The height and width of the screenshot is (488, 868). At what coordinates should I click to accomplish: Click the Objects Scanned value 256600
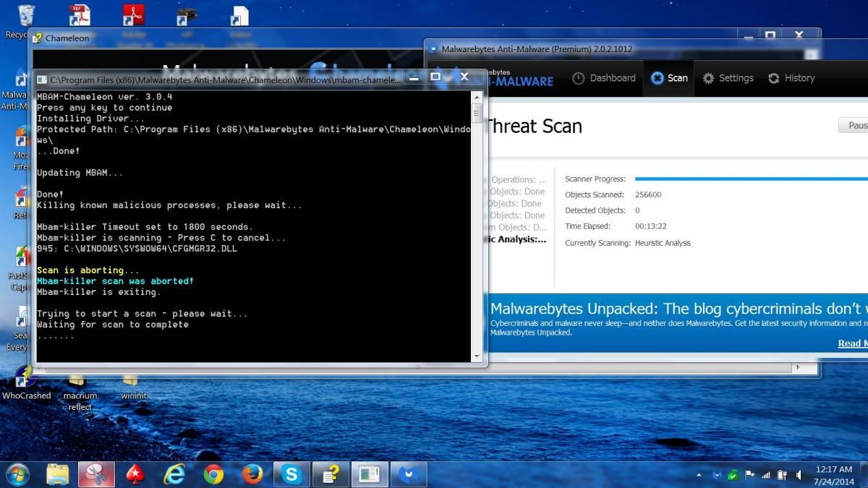(x=648, y=194)
